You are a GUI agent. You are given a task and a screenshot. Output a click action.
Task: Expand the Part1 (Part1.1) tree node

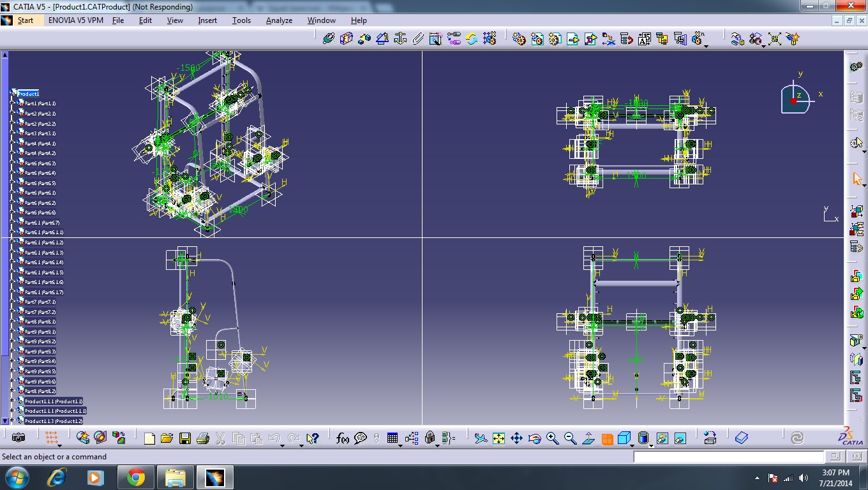coord(12,103)
